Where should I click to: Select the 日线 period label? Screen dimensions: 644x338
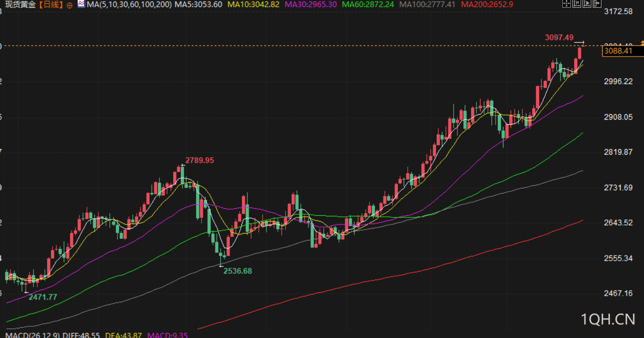51,4
